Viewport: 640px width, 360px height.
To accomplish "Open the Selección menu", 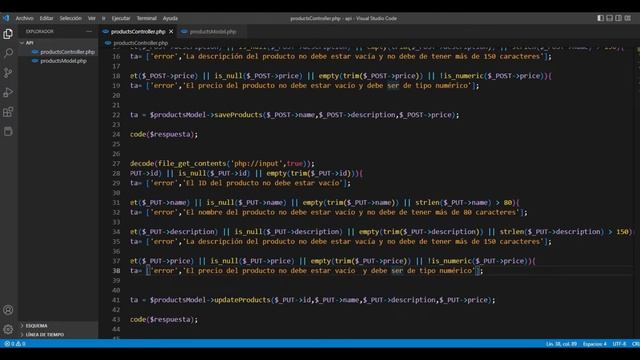I will [x=70, y=18].
